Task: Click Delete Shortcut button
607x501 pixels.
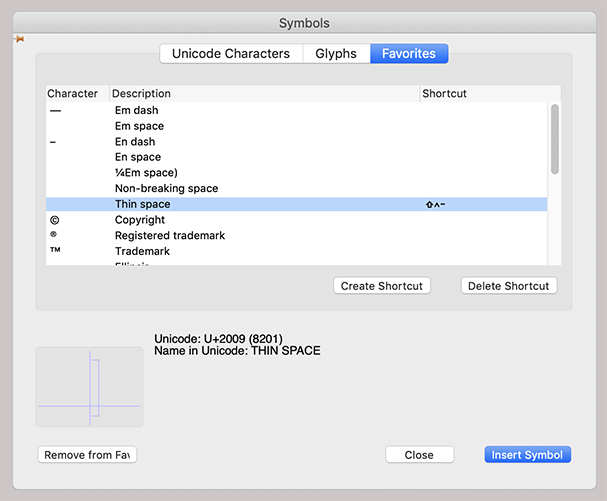Action: pyautogui.click(x=509, y=286)
